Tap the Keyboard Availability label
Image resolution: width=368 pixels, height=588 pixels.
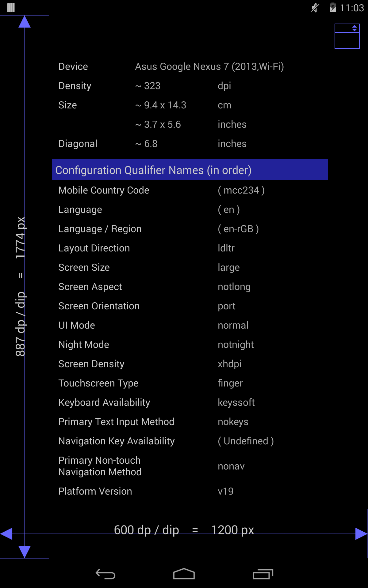pos(104,403)
